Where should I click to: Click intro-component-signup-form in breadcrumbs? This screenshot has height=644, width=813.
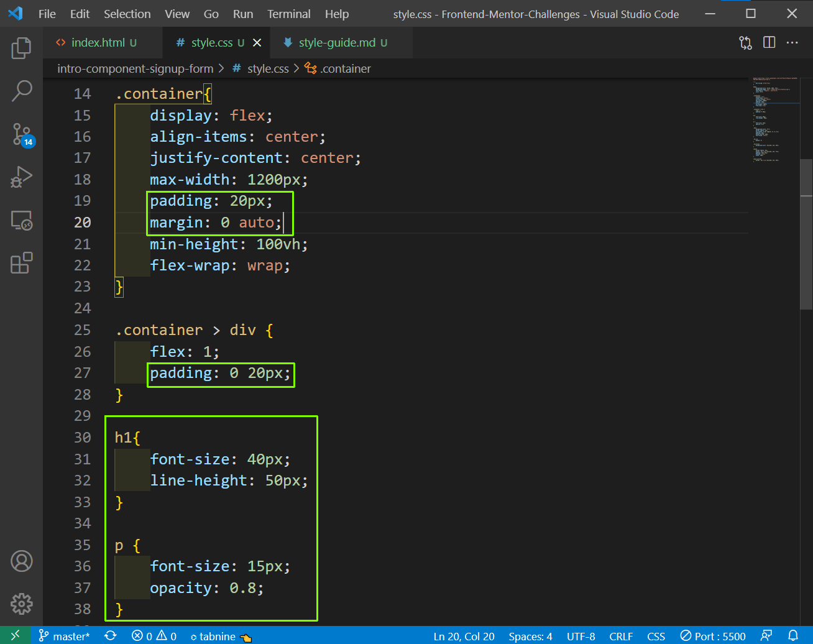[135, 68]
